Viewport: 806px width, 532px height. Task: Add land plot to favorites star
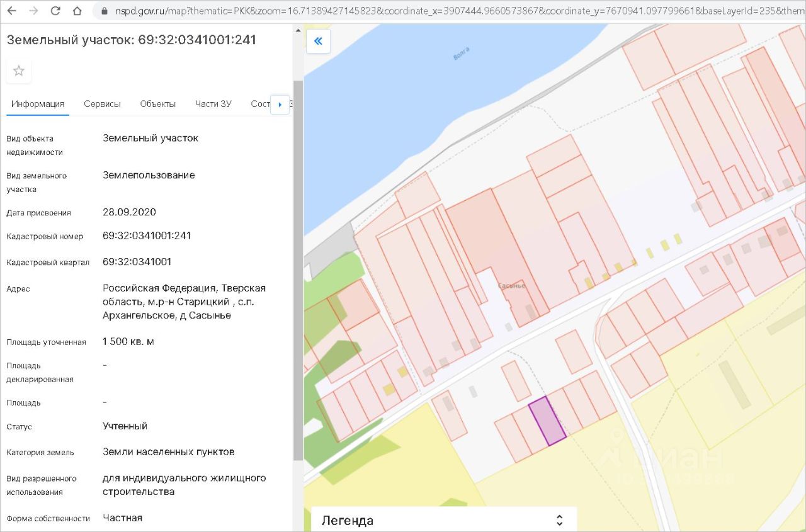[x=19, y=71]
